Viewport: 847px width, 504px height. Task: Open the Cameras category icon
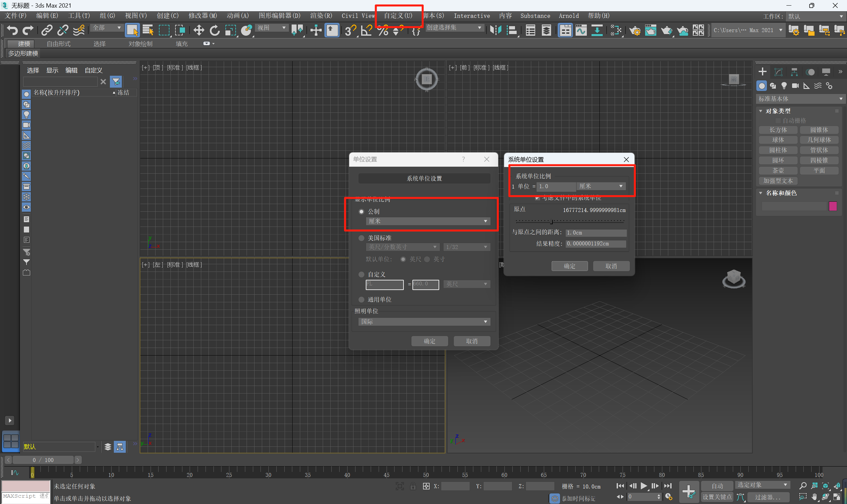click(795, 86)
